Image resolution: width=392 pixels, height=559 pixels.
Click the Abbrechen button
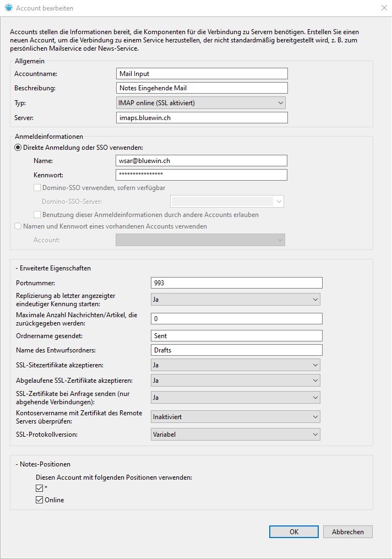pyautogui.click(x=347, y=531)
